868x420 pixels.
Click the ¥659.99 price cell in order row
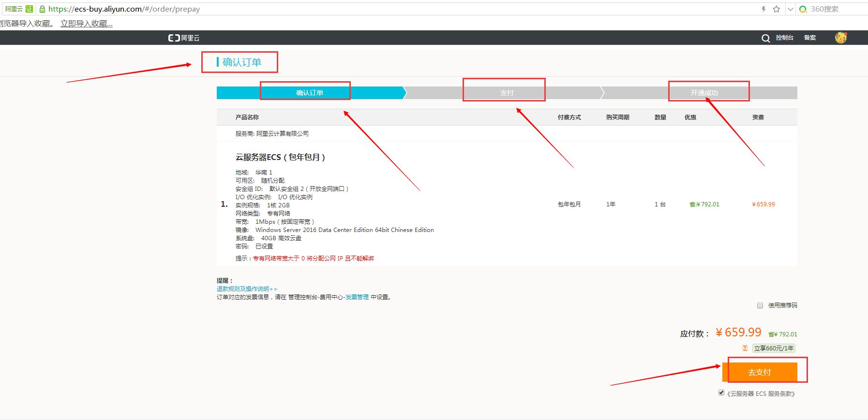click(x=763, y=204)
